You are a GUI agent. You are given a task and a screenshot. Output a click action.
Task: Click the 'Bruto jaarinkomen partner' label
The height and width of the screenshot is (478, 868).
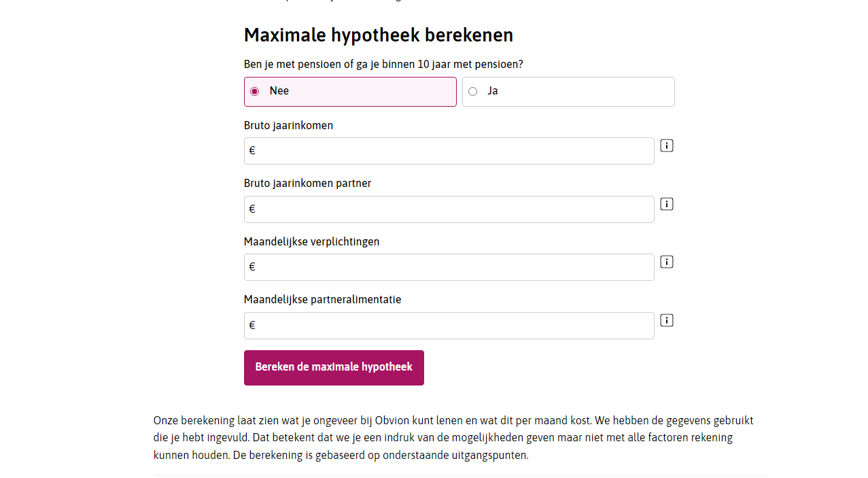(307, 184)
